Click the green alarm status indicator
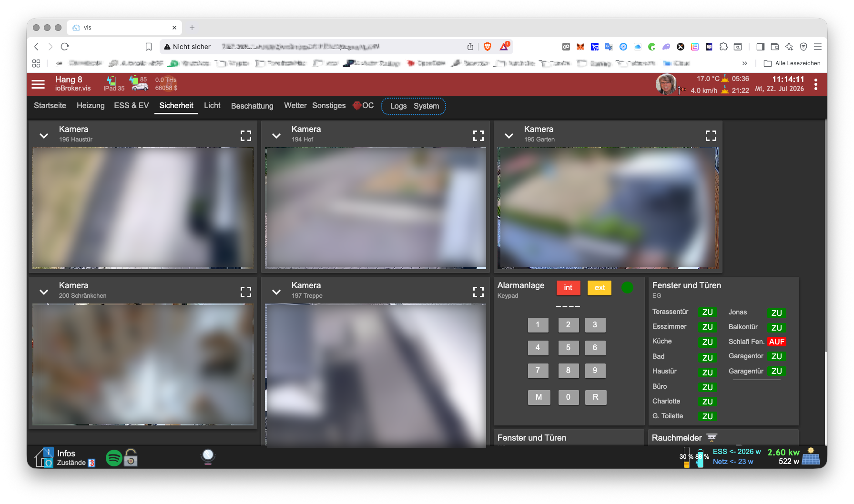Viewport: 854px width, 504px height. pyautogui.click(x=628, y=287)
